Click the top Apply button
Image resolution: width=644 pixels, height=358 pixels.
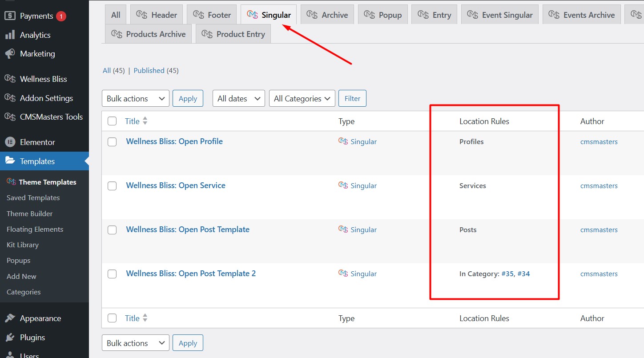[188, 98]
